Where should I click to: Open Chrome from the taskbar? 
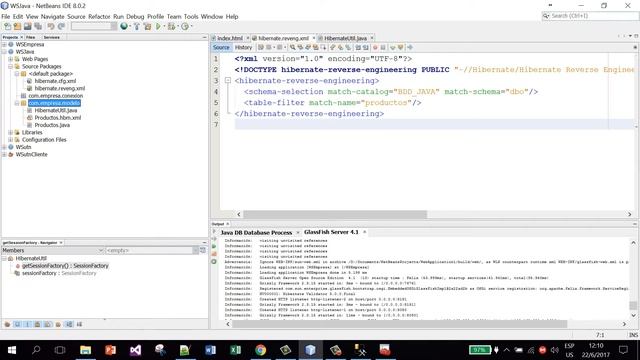pos(260,350)
